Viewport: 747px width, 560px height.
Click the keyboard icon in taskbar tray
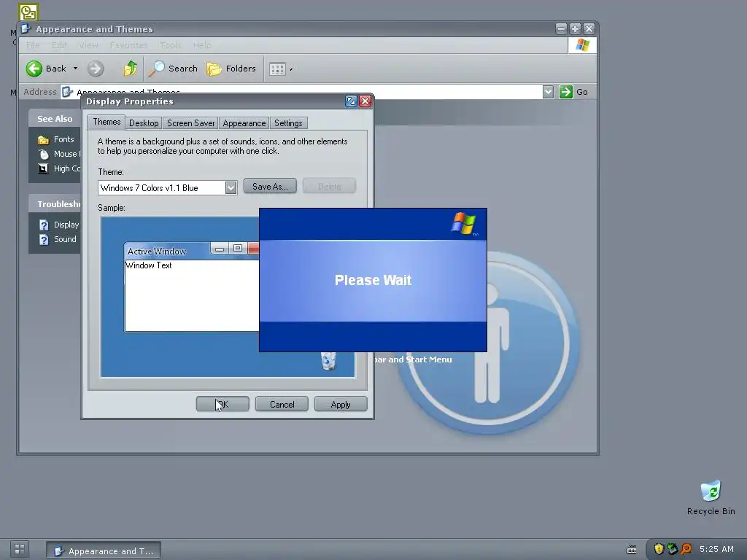(631, 550)
